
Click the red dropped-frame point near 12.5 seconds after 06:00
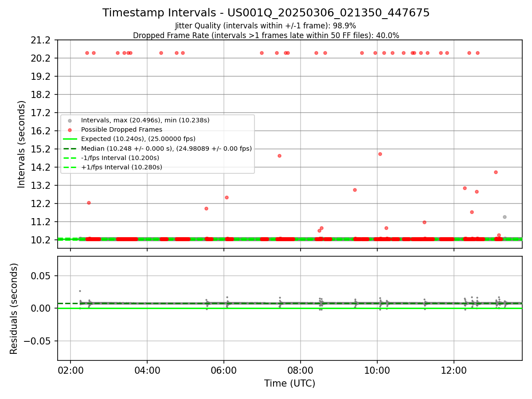(227, 197)
